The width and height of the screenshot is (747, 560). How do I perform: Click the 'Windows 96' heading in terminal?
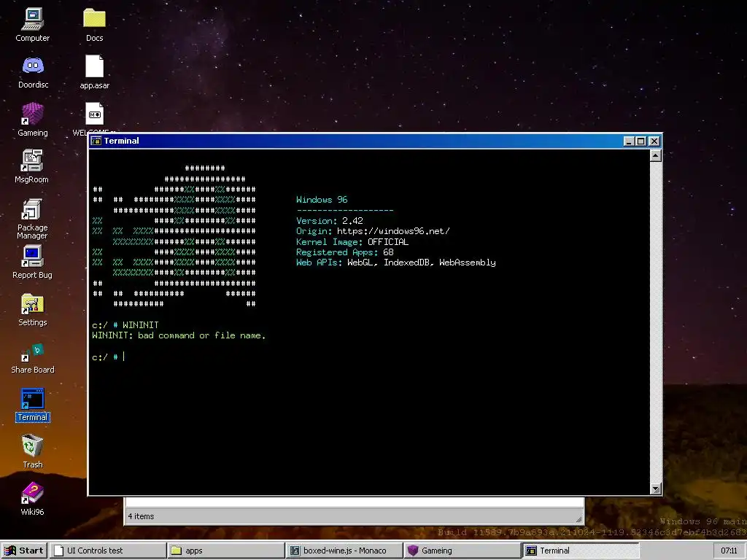pyautogui.click(x=322, y=200)
